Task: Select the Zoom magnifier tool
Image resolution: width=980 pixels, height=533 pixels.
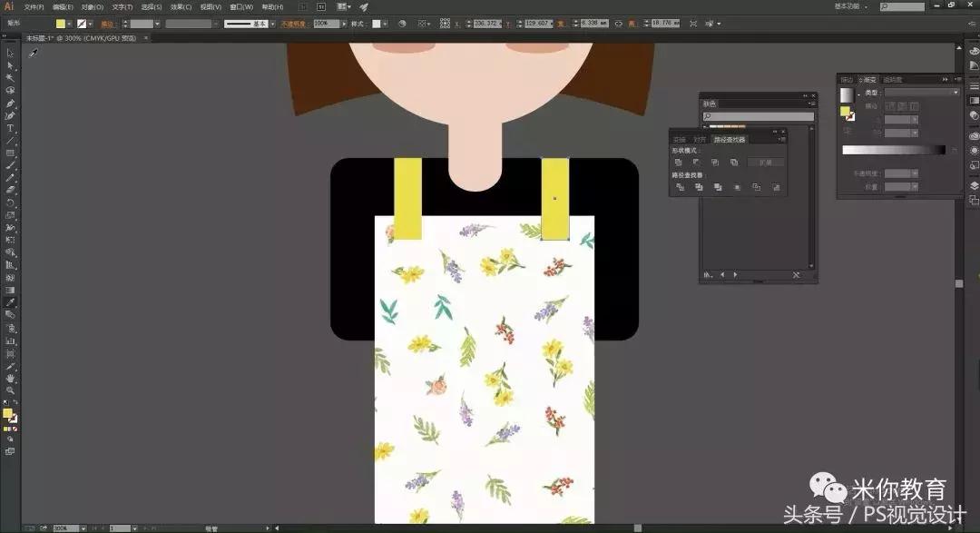Action: (x=10, y=390)
